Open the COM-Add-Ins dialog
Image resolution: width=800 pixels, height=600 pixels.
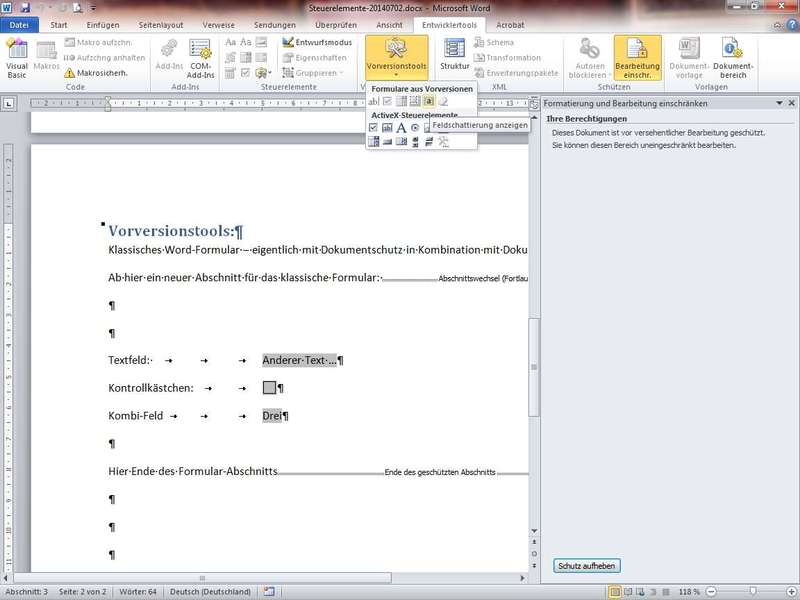pyautogui.click(x=201, y=59)
